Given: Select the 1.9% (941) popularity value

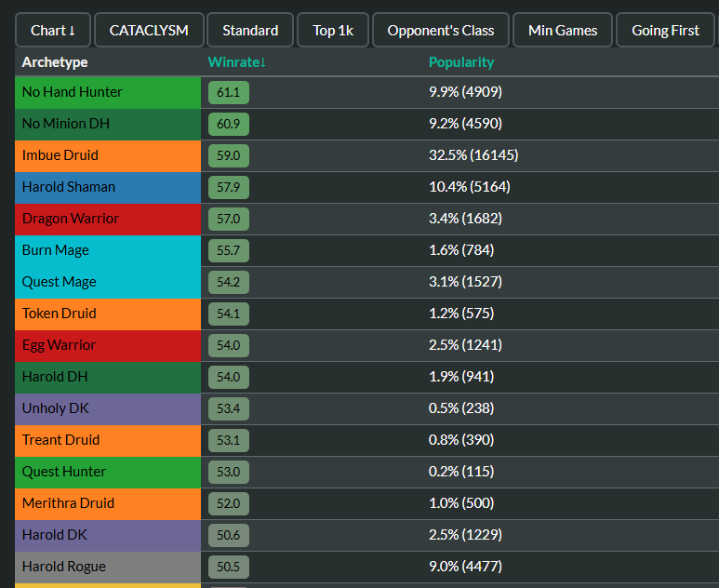Looking at the screenshot, I should (x=461, y=377).
